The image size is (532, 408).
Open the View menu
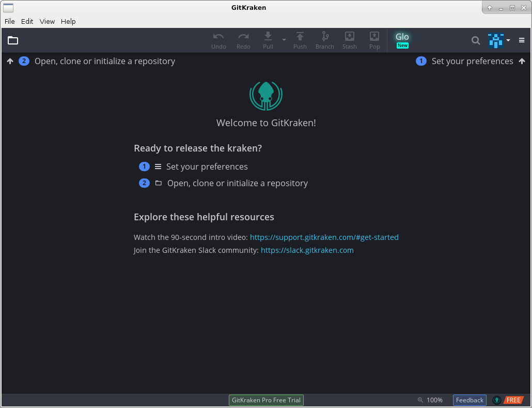[47, 21]
